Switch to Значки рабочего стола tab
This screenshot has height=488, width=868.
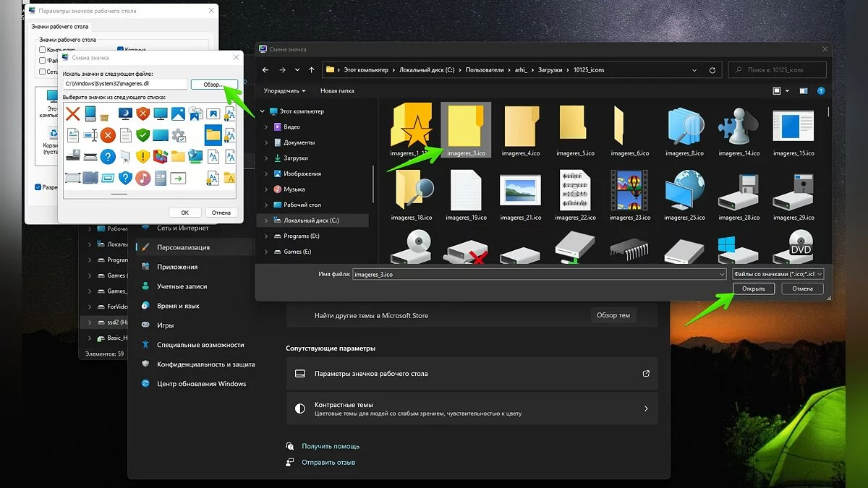(60, 27)
